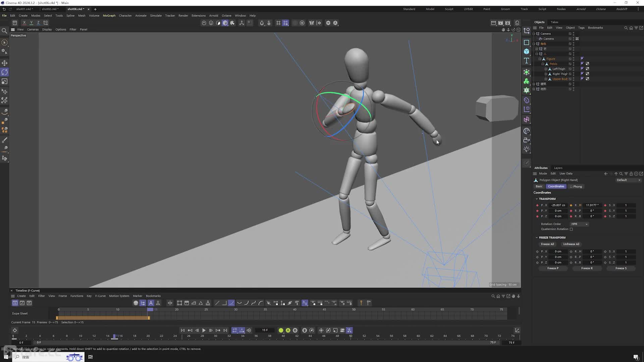
Task: Toggle the Quaternion Rotation checkbox
Action: [x=571, y=229]
